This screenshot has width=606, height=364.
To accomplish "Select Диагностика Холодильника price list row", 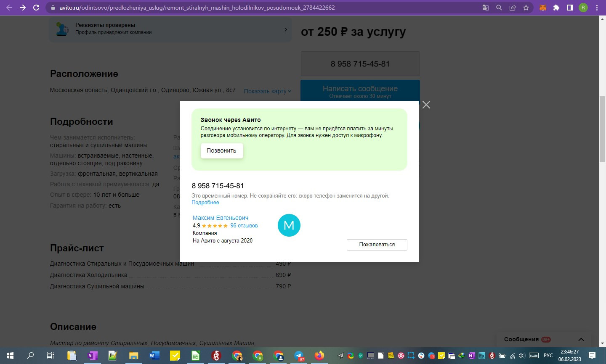I will 170,275.
